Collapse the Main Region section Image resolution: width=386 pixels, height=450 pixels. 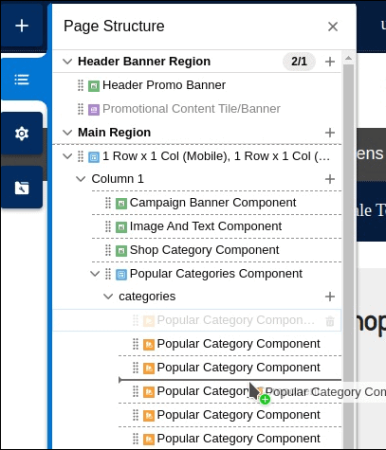point(67,132)
